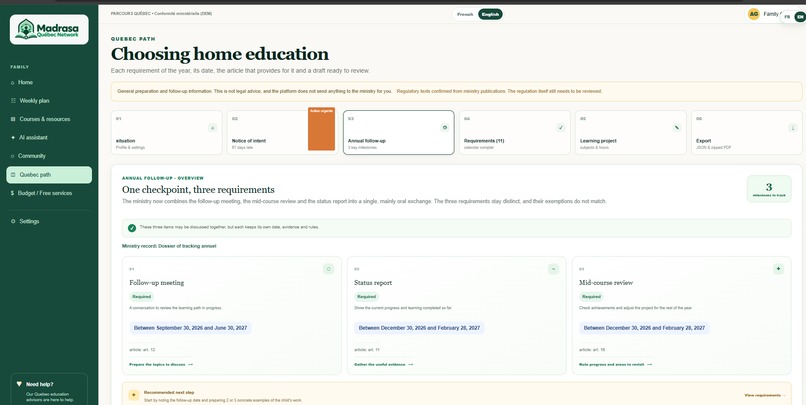Select the Notice of intent step card
Screen dimensions: 806x405
282,133
